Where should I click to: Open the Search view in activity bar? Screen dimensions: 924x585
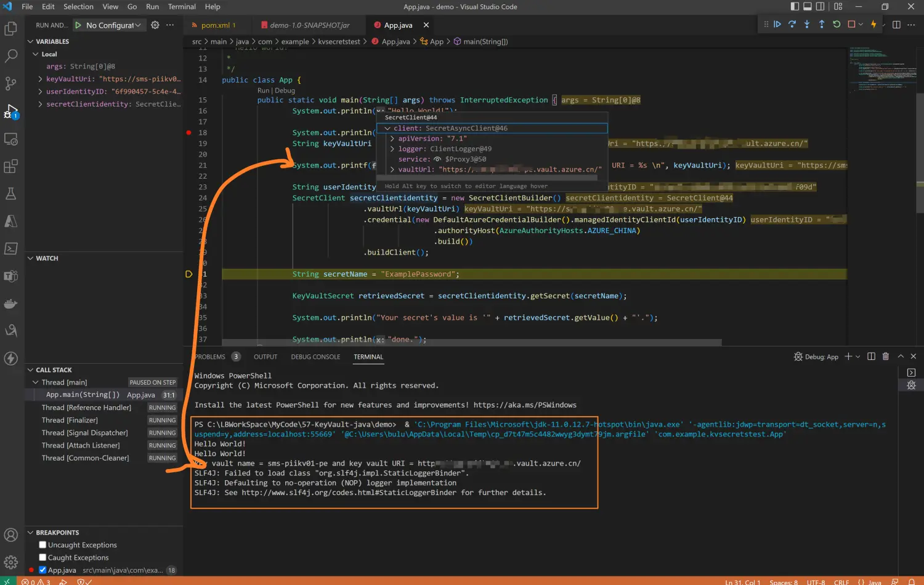[10, 56]
